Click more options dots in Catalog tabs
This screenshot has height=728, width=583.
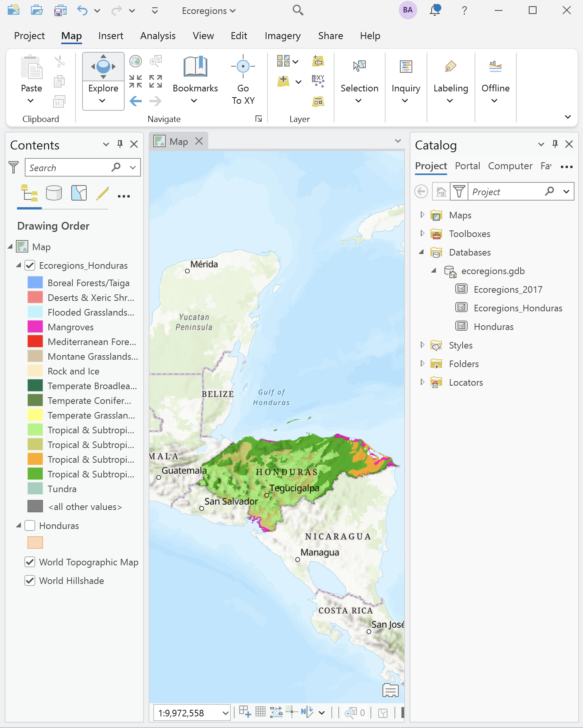coord(566,167)
